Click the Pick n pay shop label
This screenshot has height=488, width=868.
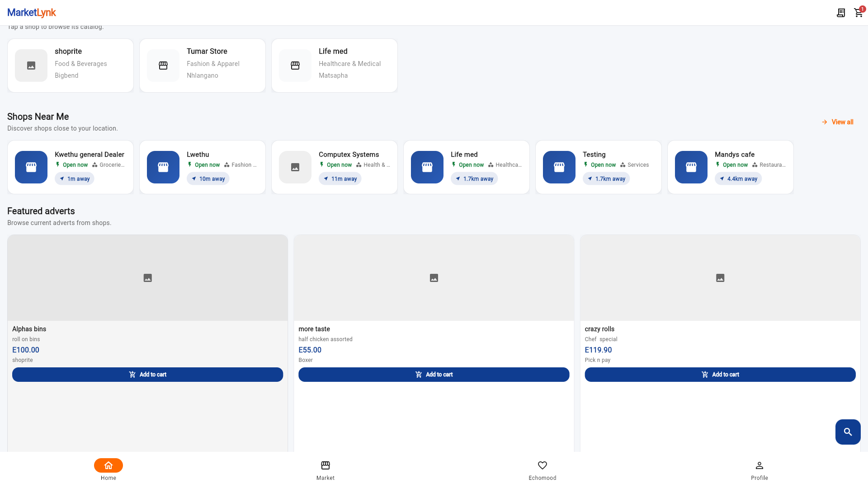click(598, 360)
